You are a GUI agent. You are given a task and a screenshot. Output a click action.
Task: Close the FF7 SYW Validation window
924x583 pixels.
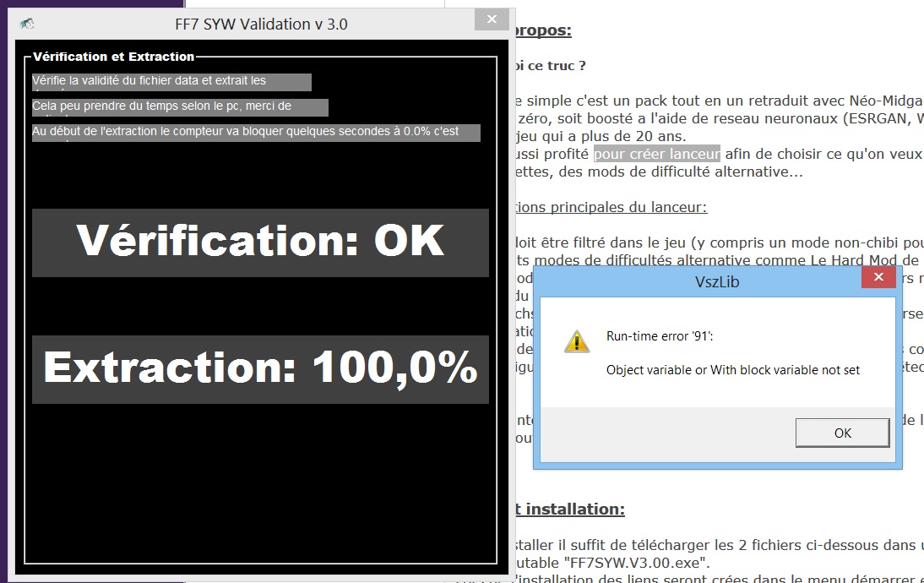tap(492, 19)
